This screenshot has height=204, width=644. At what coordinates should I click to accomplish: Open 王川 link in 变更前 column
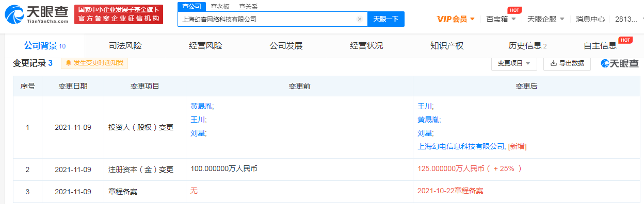tap(198, 120)
